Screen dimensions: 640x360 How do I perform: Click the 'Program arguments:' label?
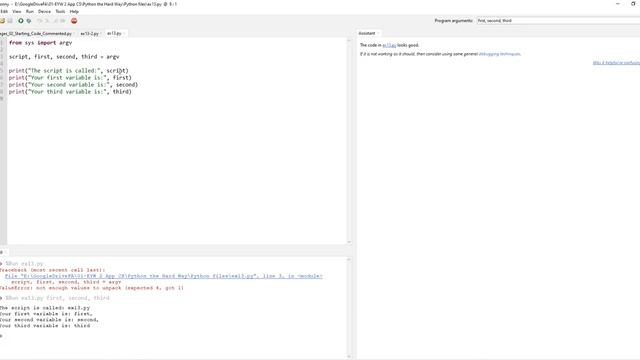coord(453,20)
